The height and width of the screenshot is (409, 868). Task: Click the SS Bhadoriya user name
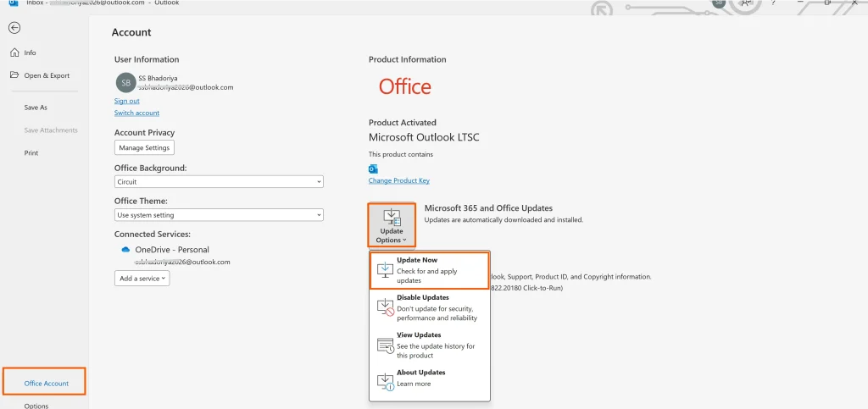click(x=158, y=78)
